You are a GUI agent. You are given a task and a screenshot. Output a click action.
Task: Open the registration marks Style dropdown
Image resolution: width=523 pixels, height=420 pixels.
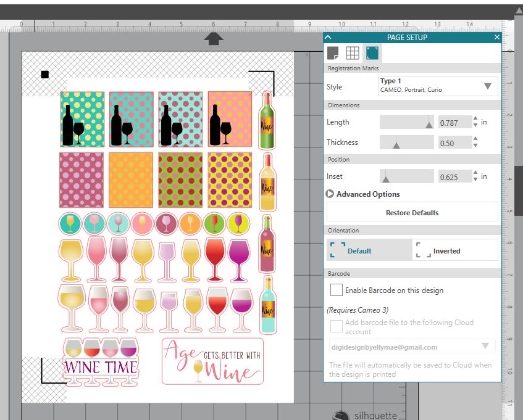tap(487, 86)
